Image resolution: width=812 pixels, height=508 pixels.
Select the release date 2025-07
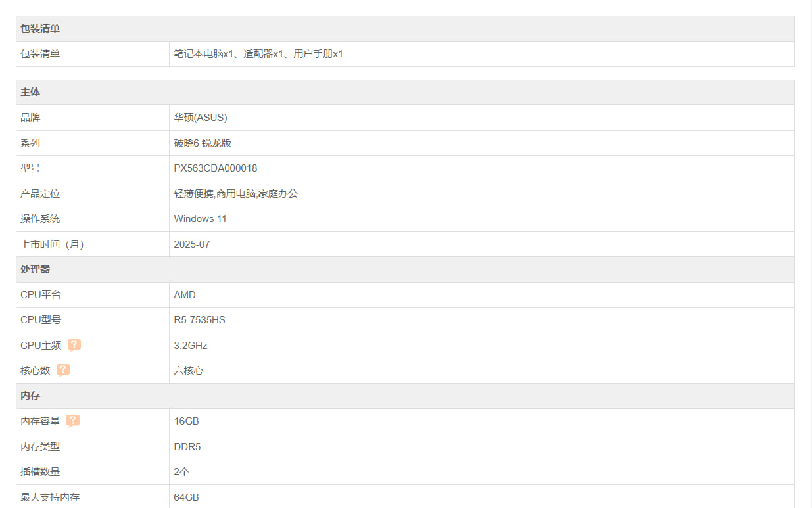tap(192, 244)
